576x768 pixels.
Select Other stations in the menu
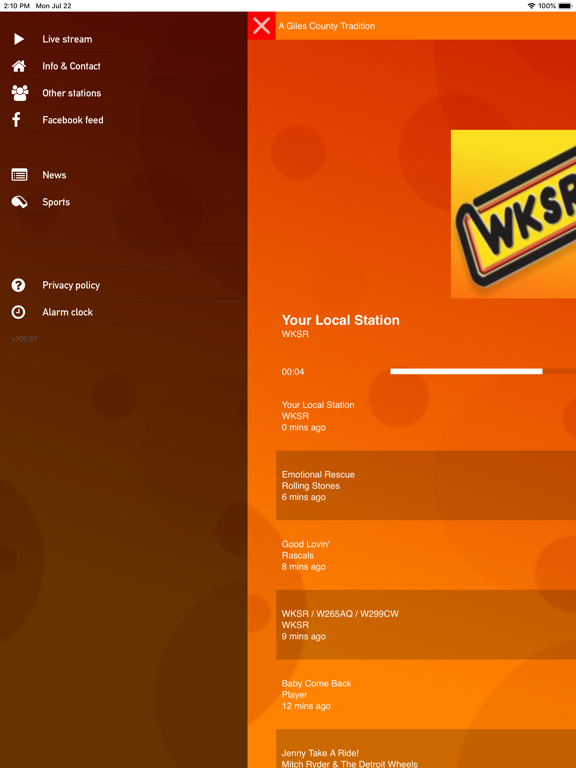click(x=72, y=93)
